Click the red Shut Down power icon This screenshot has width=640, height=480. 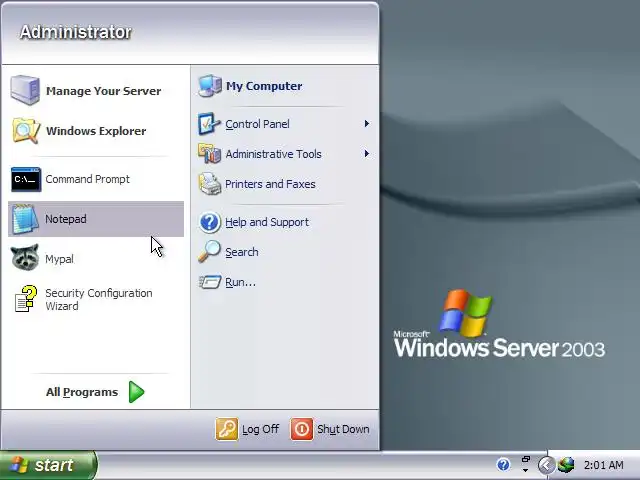tap(302, 429)
